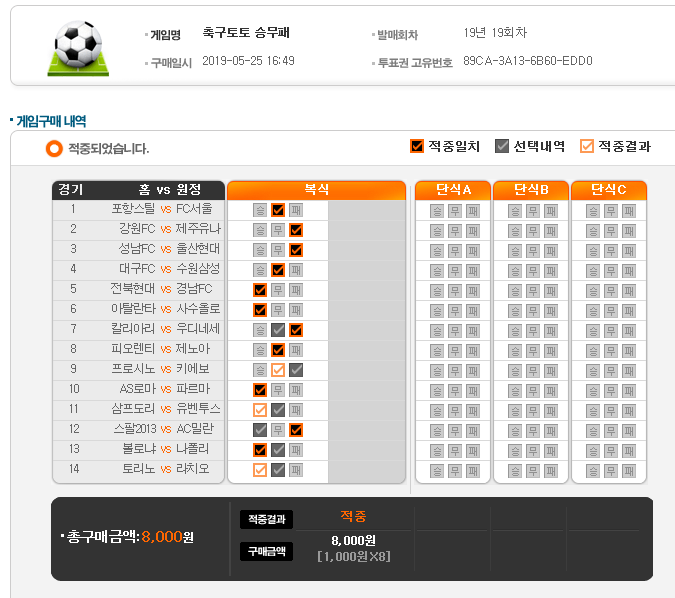The width and height of the screenshot is (675, 598).
Task: Click the round value 19년 19회차
Action: (x=495, y=32)
